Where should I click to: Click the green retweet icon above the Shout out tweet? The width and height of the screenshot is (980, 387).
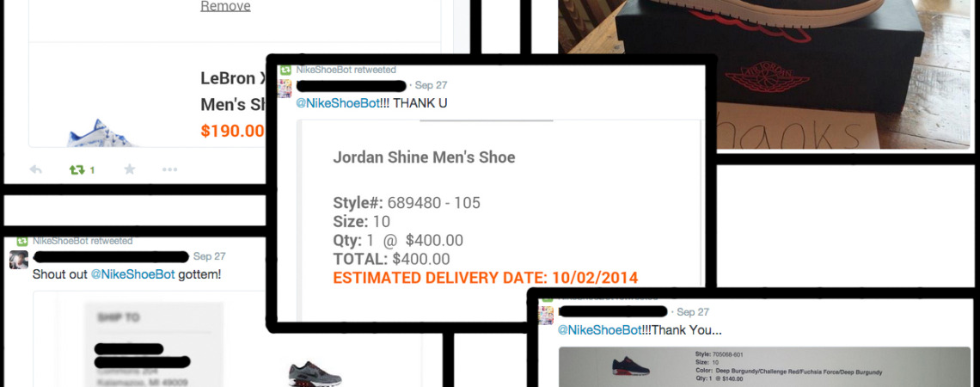click(21, 241)
